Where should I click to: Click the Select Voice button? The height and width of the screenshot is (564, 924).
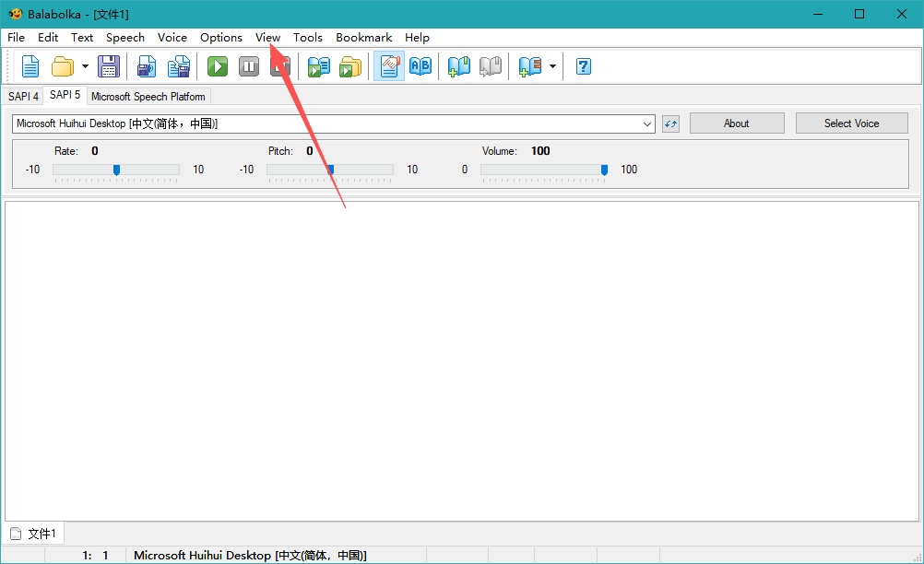[851, 123]
